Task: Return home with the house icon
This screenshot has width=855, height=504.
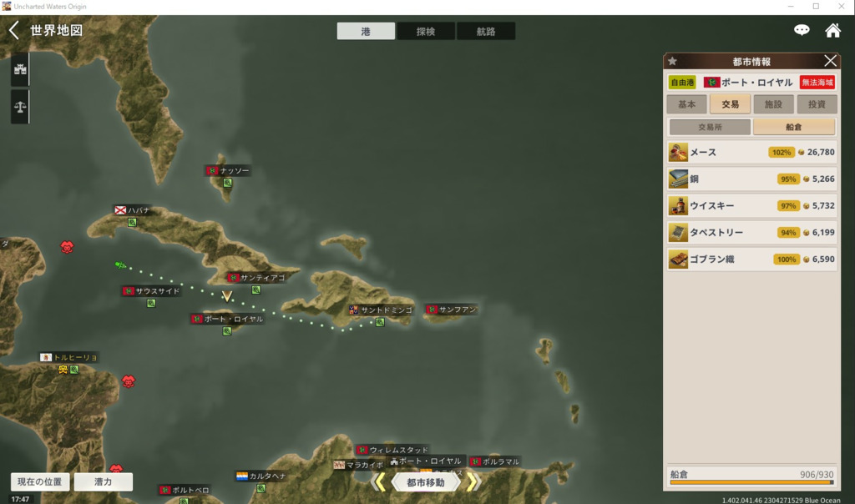Action: coord(832,30)
